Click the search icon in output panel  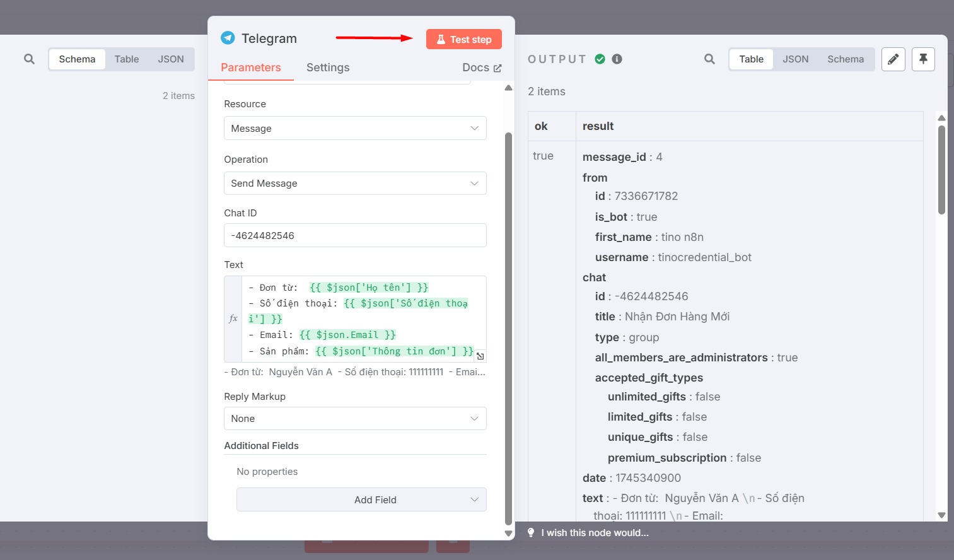(709, 59)
